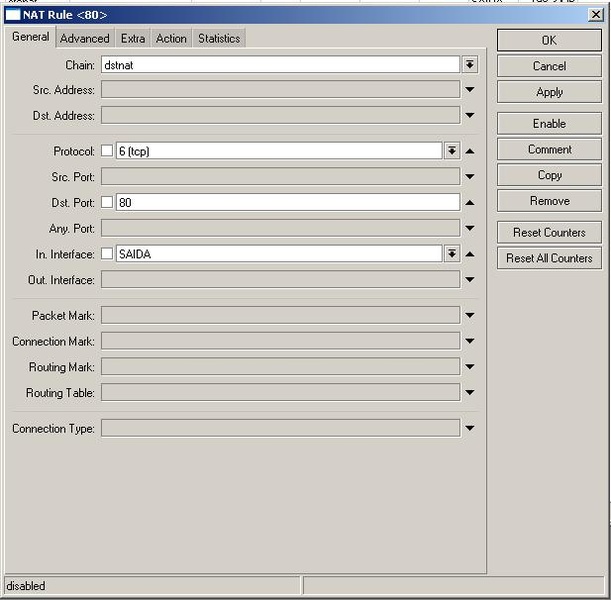Click the Chain field containing dstnat
Screen dimensions: 611x600
tap(280, 64)
